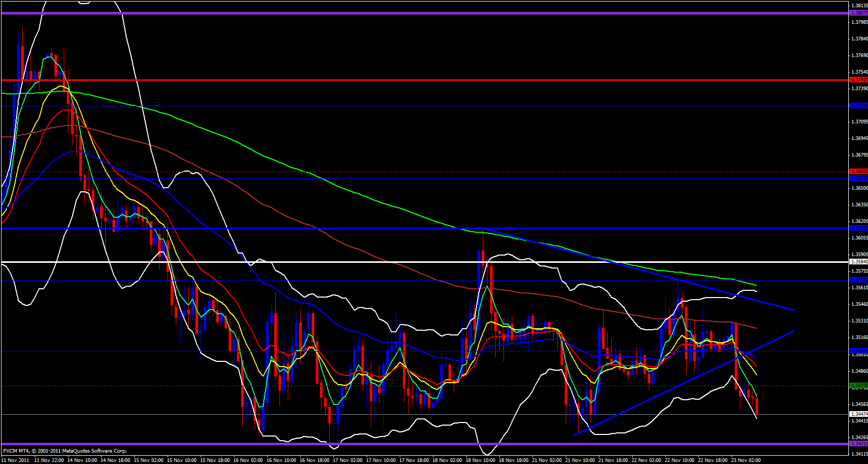Click the FXCM MT4 MetaQuotes copyright text
This screenshot has height=464, width=868.
[65, 451]
